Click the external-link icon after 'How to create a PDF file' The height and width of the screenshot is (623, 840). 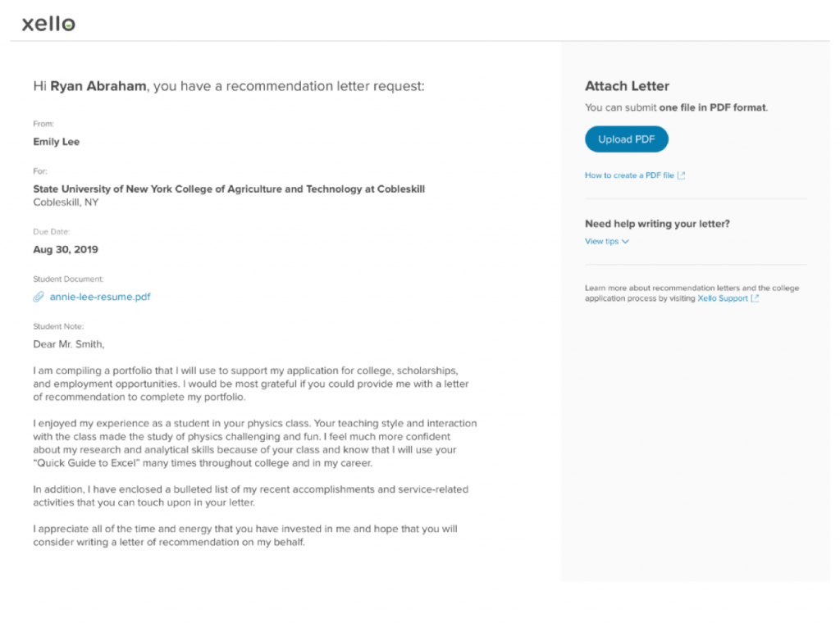pos(682,175)
